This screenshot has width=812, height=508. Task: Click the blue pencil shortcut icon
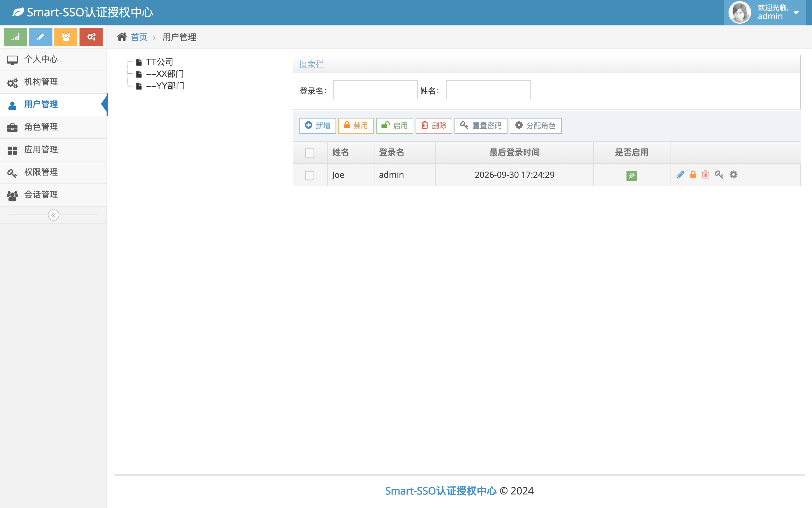[41, 37]
